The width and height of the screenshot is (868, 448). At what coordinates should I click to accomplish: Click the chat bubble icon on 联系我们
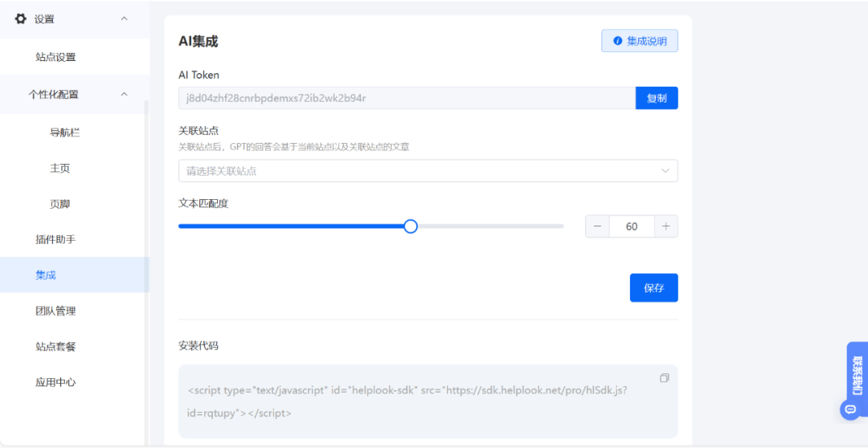tap(850, 409)
